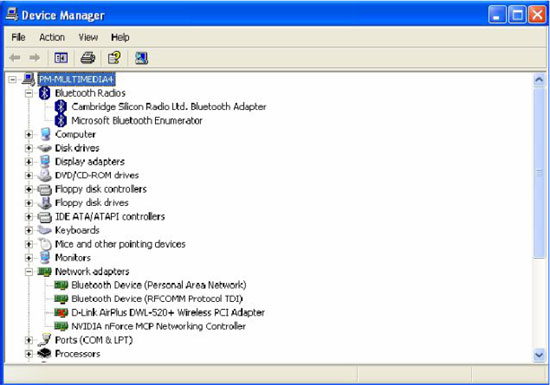Click Scan for hardware changes icon
Screen dimensions: 550x385
(x=141, y=58)
